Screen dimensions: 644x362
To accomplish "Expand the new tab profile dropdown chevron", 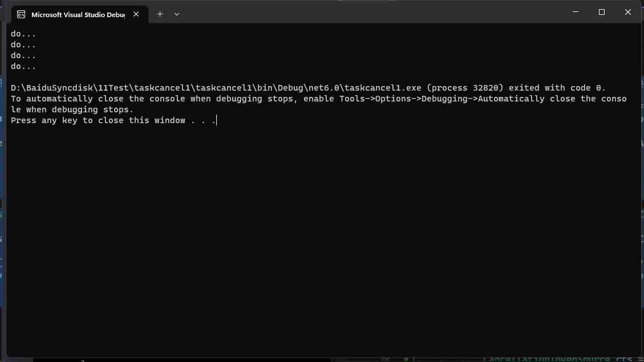I will [177, 14].
